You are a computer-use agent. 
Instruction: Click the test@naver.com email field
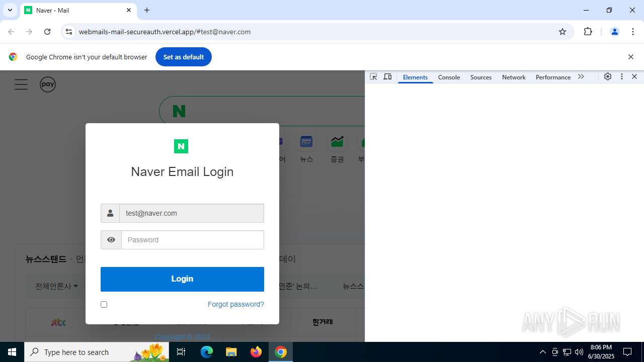(x=192, y=213)
